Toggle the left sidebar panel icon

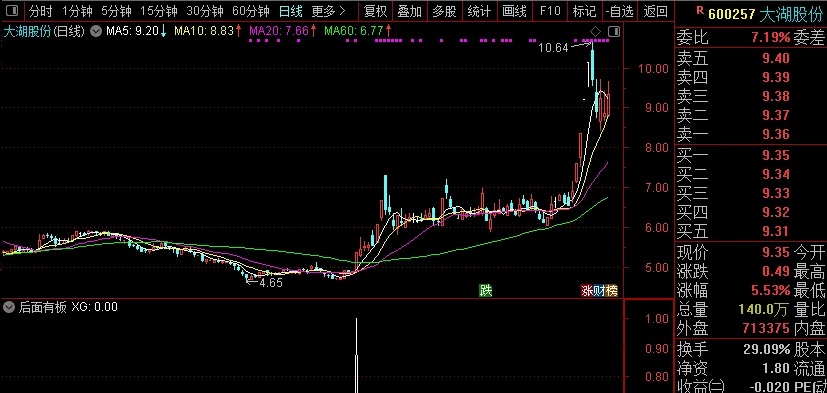(12, 11)
